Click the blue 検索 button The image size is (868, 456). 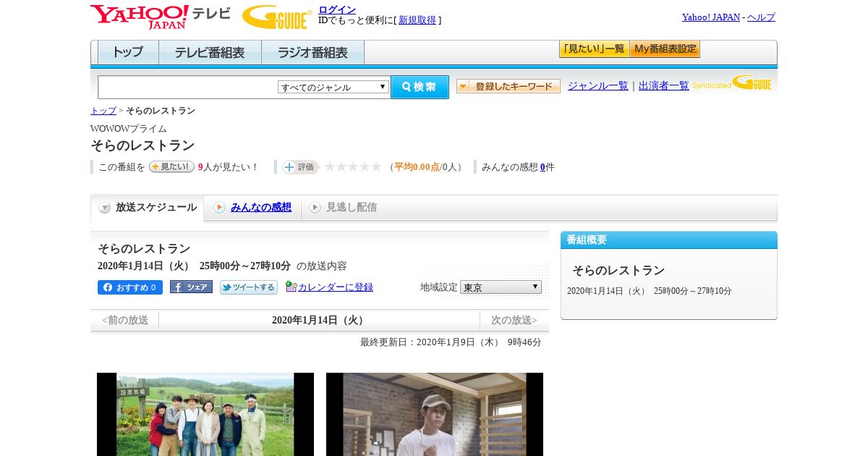click(x=420, y=87)
